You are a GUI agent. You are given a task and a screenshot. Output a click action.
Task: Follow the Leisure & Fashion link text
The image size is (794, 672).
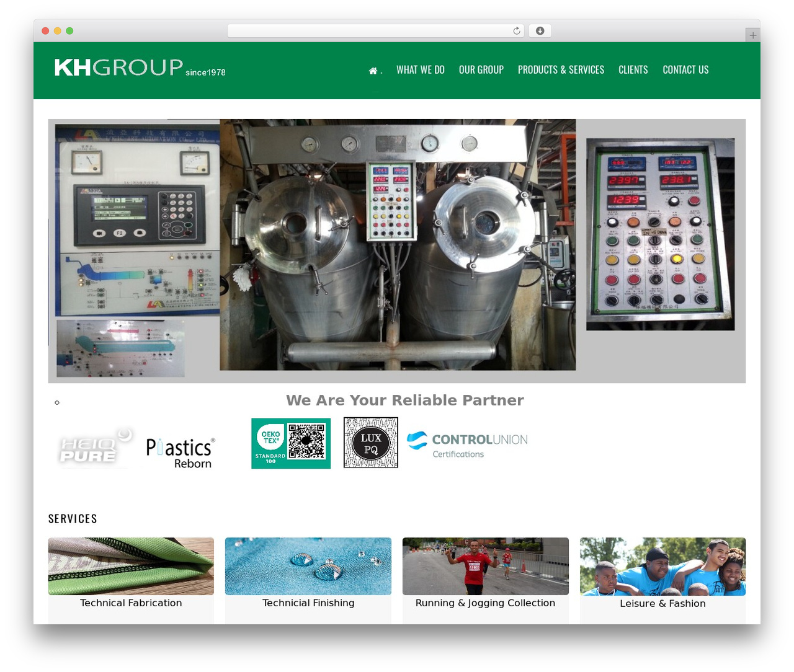pyautogui.click(x=662, y=604)
